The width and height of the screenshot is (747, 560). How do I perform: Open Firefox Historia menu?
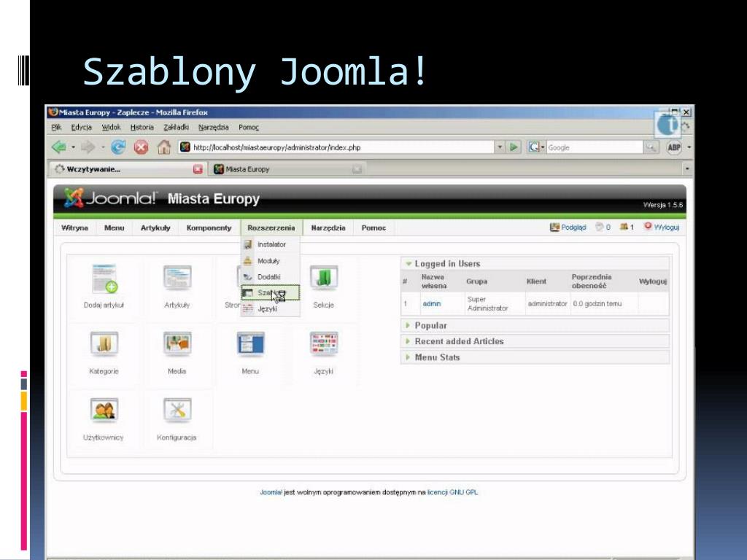pyautogui.click(x=142, y=127)
